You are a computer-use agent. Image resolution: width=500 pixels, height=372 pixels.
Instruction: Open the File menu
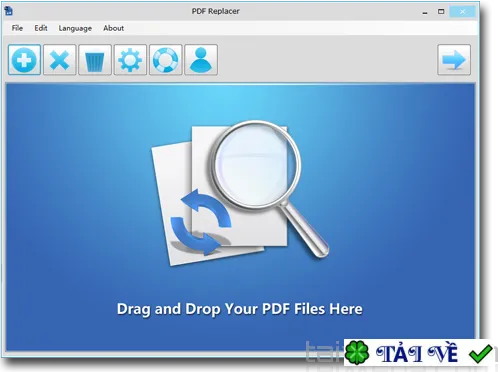click(x=17, y=28)
